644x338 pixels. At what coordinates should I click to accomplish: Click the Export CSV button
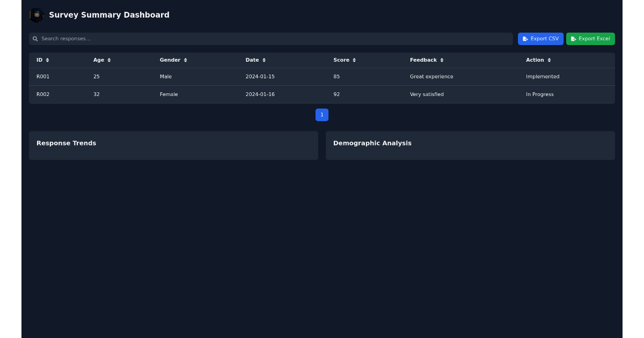click(x=540, y=39)
